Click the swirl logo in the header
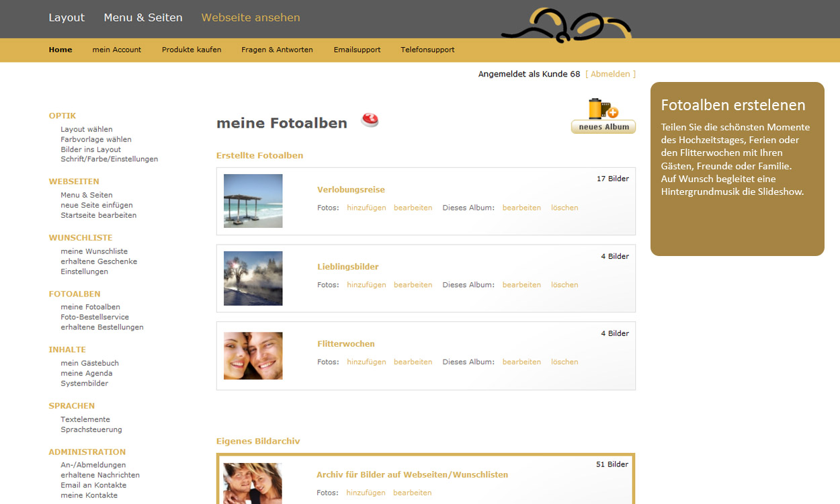 (566, 26)
